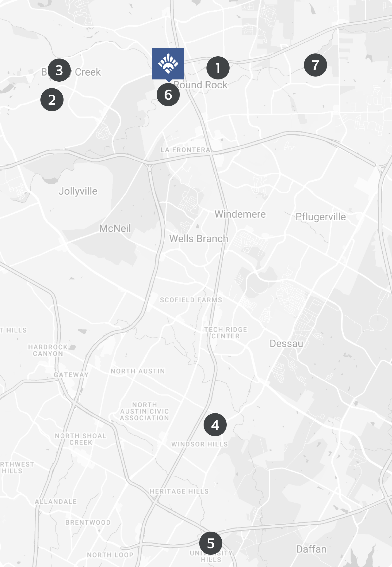392x567 pixels.
Task: Click the La Frontera label
Action: tap(186, 150)
